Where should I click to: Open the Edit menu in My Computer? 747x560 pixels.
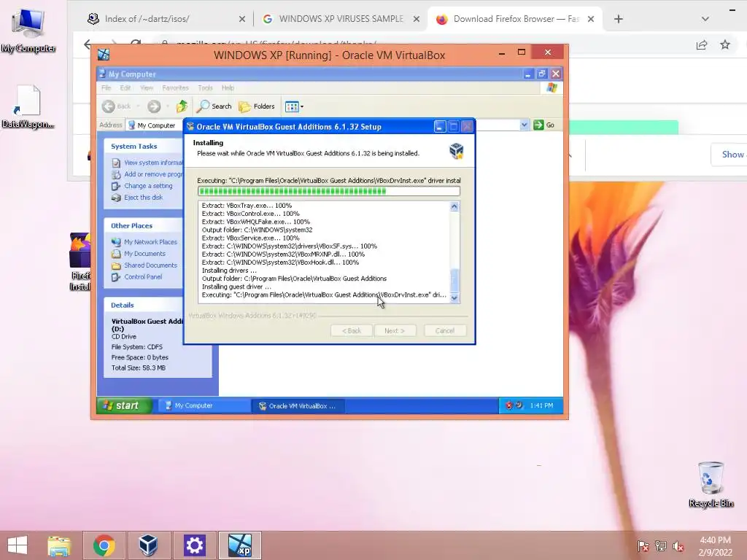pos(125,87)
